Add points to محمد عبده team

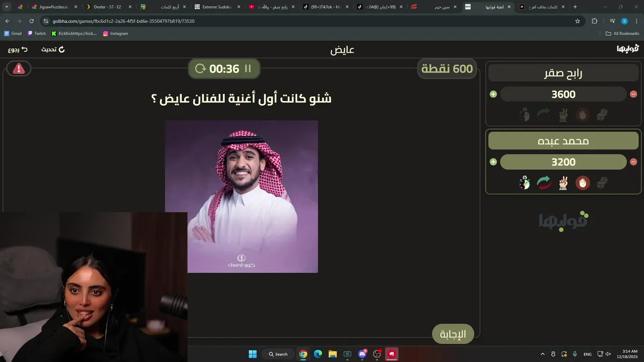493,162
